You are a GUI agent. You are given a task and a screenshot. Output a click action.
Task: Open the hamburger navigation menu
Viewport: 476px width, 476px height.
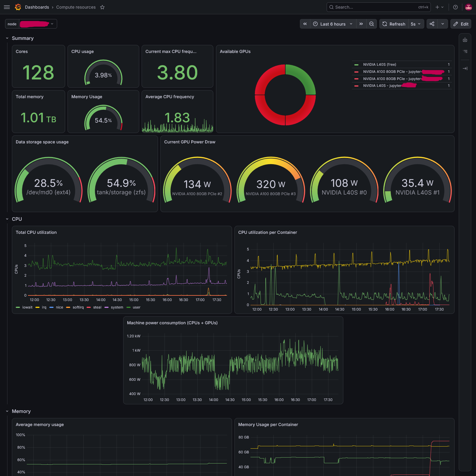point(7,7)
